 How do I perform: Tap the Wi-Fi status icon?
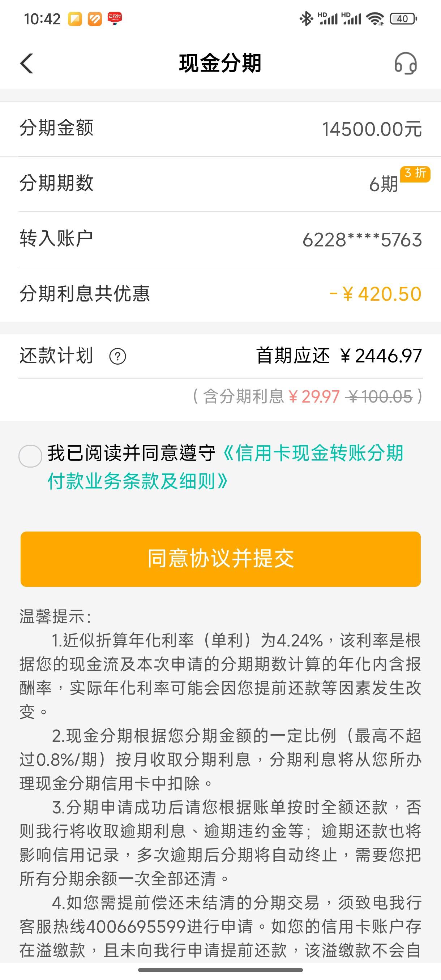[375, 19]
